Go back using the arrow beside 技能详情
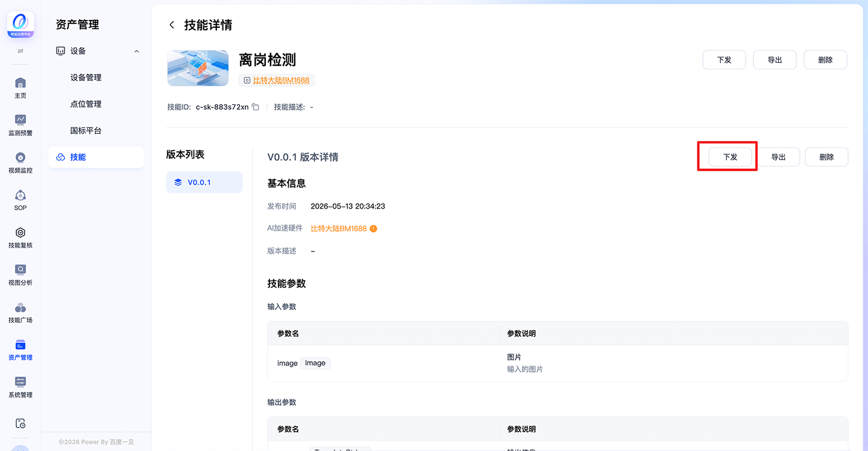868x451 pixels. pyautogui.click(x=172, y=25)
